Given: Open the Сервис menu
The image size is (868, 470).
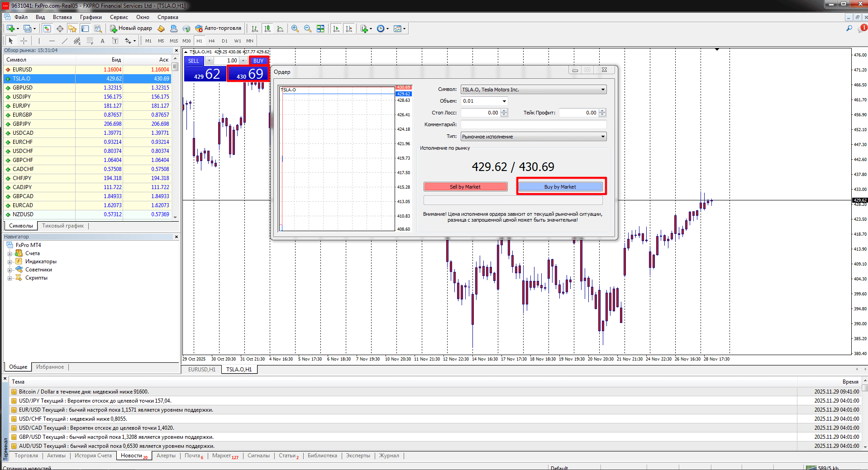Looking at the screenshot, I should coord(119,17).
